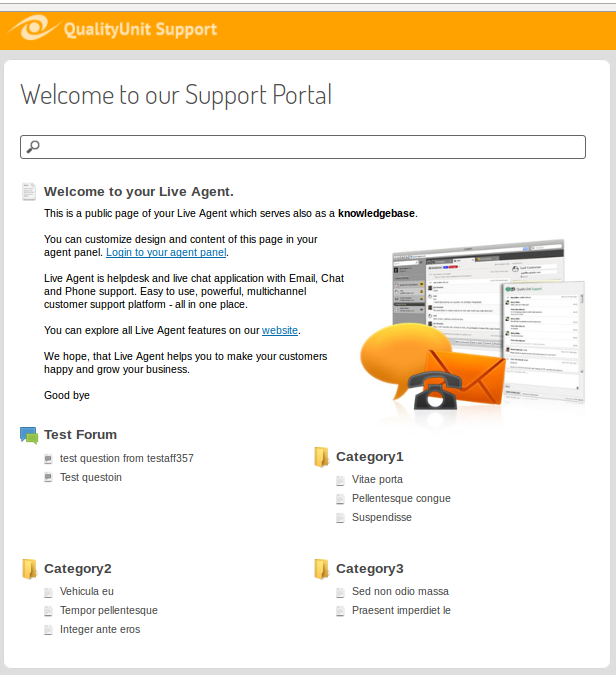Click the Category2 folder icon
The height and width of the screenshot is (675, 616).
click(29, 569)
